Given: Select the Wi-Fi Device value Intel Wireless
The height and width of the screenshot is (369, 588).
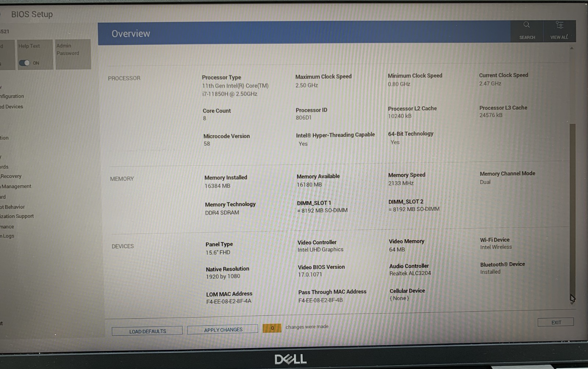Looking at the screenshot, I should (496, 247).
